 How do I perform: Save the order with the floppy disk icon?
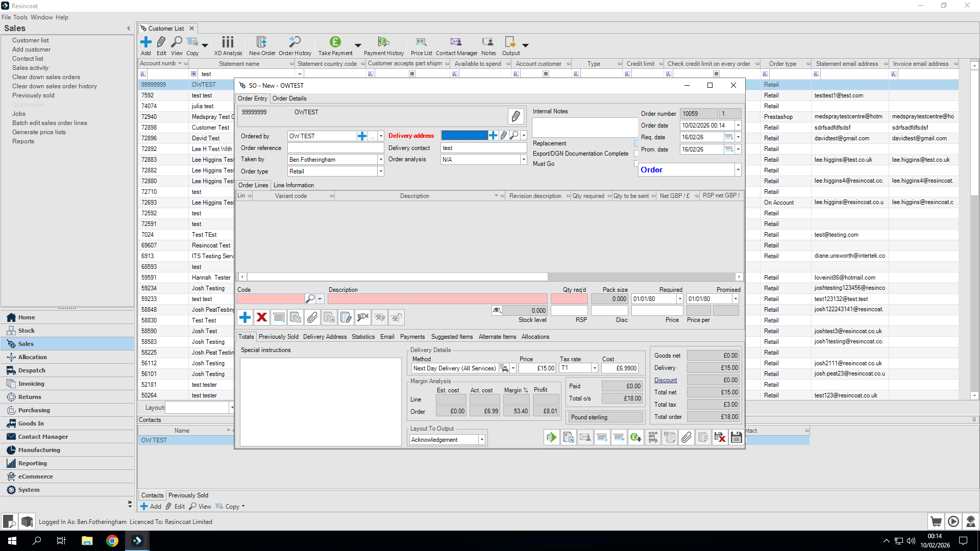point(736,437)
